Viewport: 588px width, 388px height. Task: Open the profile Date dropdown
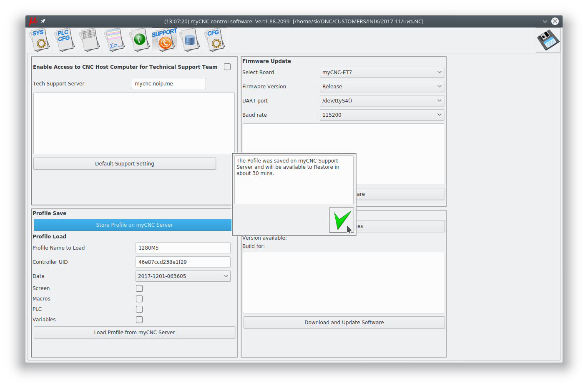pyautogui.click(x=183, y=276)
